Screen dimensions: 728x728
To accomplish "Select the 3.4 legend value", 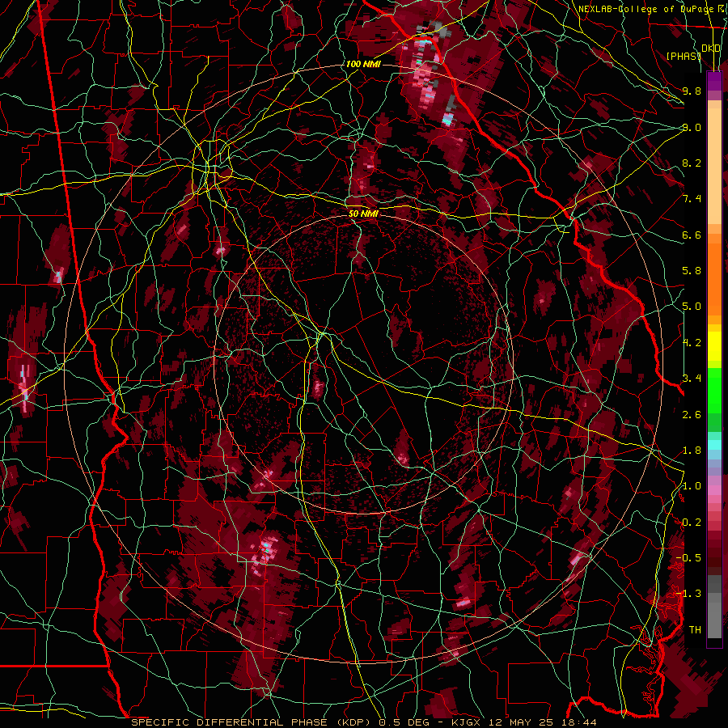I will pos(692,379).
